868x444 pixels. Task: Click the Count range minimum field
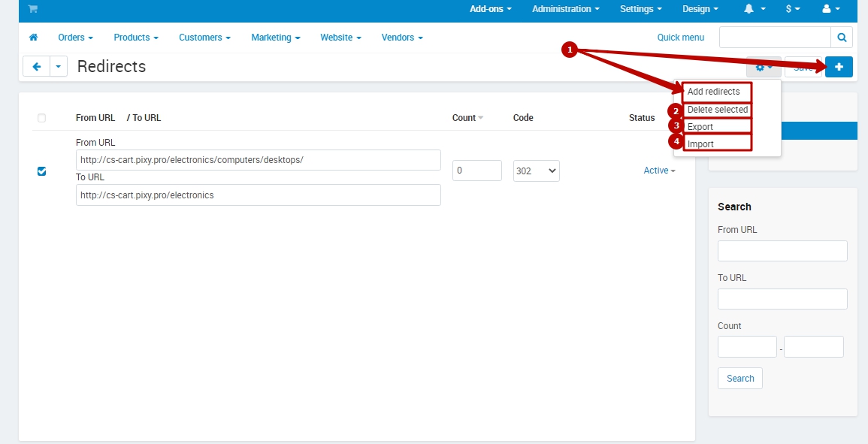(x=747, y=347)
